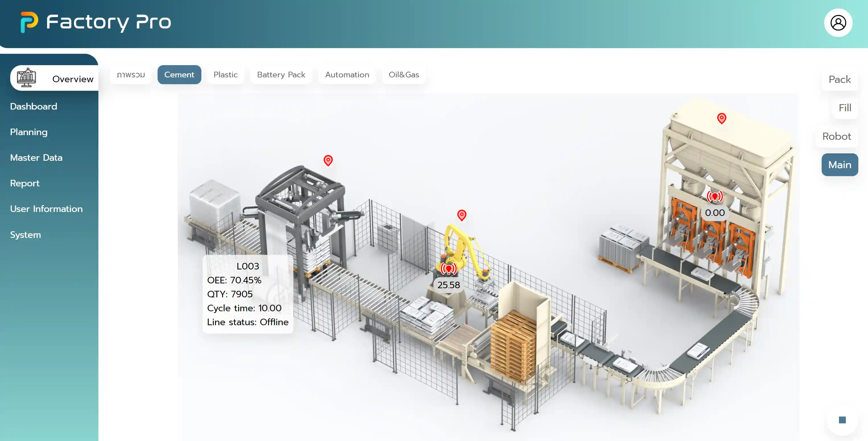Screen dimensions: 868x441
Task: Click the stack of wooden pallets
Action: click(x=514, y=347)
